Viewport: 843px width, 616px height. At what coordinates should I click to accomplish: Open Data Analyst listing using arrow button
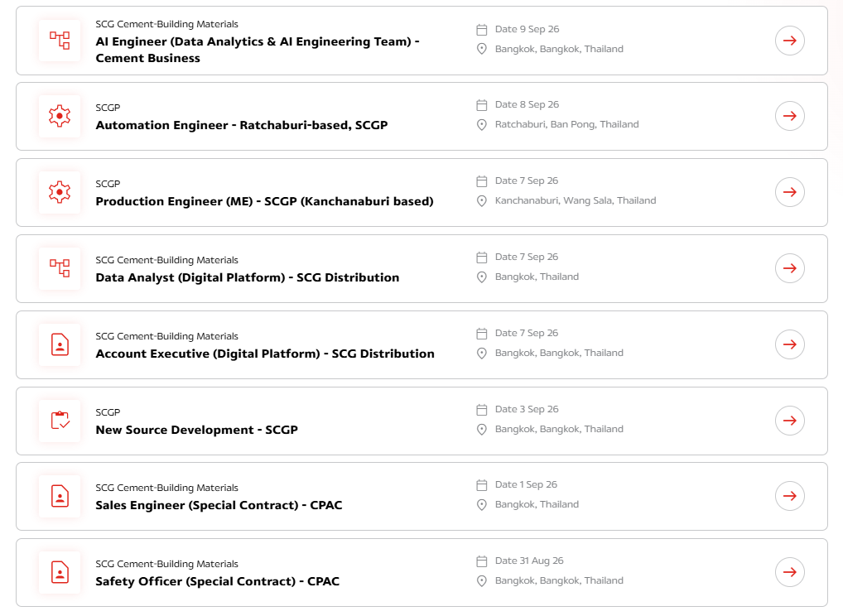789,268
